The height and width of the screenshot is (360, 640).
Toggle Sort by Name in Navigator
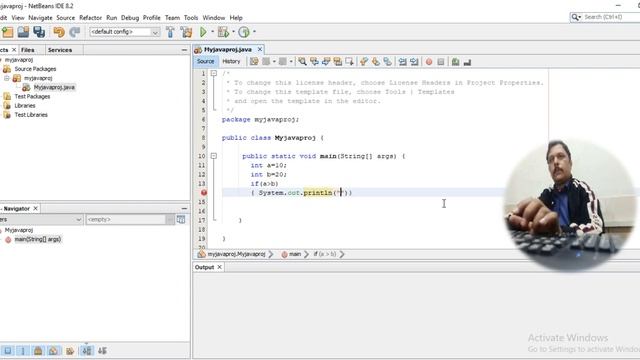pos(87,351)
